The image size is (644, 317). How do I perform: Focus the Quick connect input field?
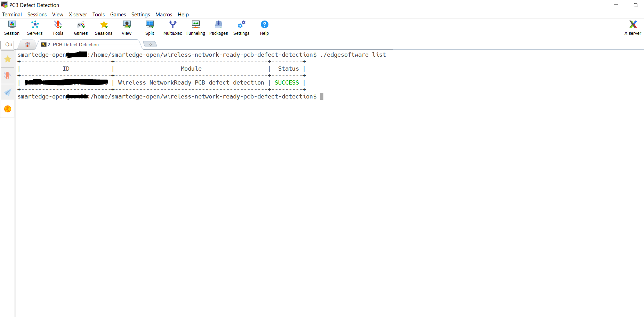tap(7, 45)
